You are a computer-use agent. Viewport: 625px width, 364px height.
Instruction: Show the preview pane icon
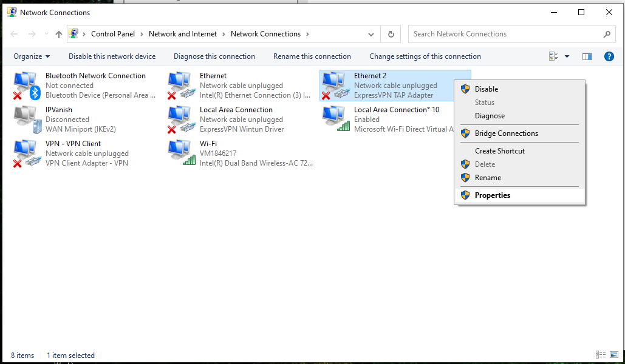tap(587, 56)
